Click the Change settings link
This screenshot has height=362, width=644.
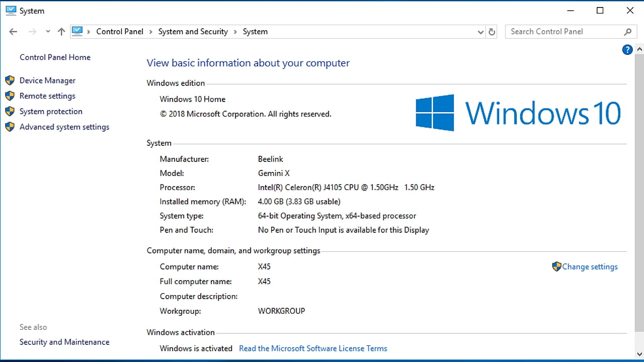click(x=590, y=267)
